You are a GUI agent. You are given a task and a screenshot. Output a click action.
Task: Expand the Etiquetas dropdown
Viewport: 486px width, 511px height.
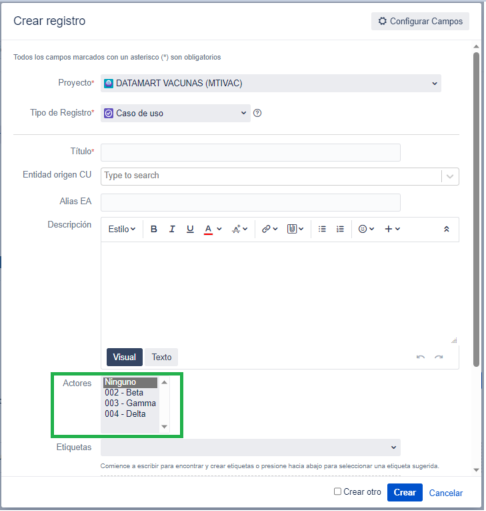click(x=251, y=447)
